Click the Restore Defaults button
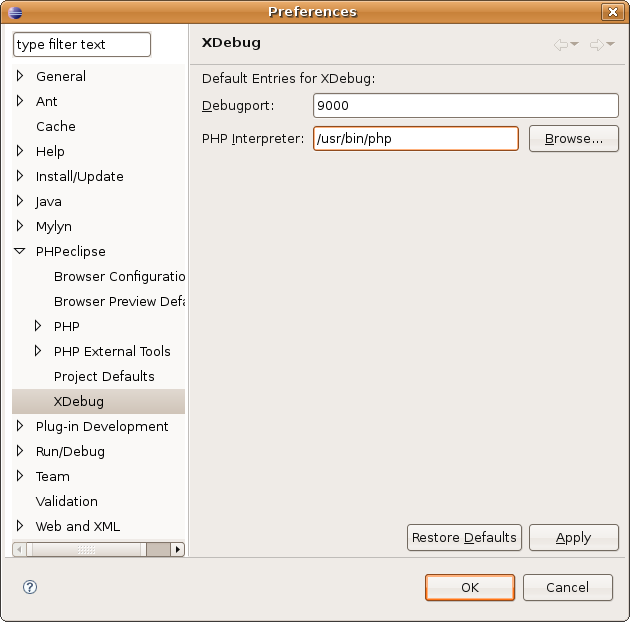This screenshot has width=630, height=622. click(464, 537)
